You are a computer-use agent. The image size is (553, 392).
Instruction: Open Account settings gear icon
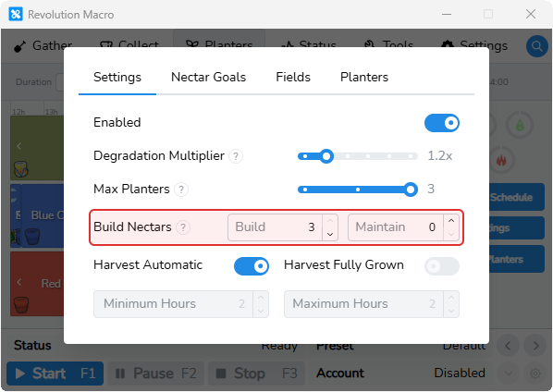535,373
